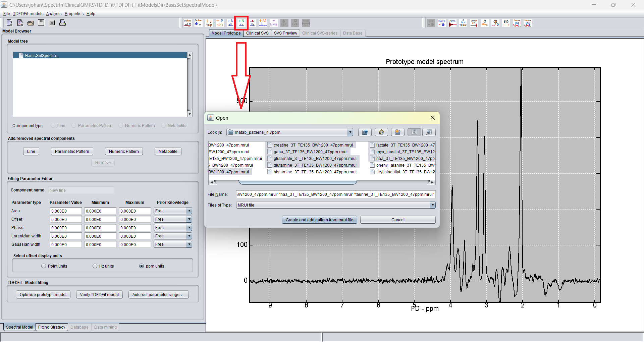The height and width of the screenshot is (342, 644).
Task: Open the Phase prior knowledge dropdown
Action: click(x=189, y=228)
